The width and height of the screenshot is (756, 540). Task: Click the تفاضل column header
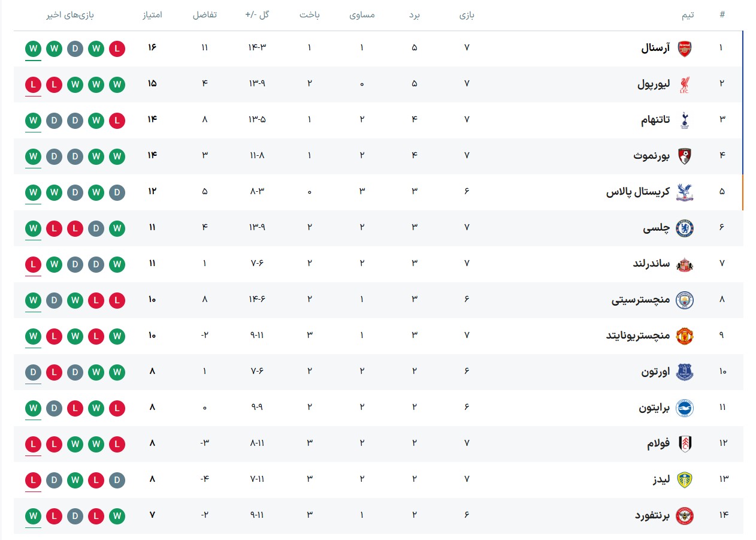click(204, 15)
